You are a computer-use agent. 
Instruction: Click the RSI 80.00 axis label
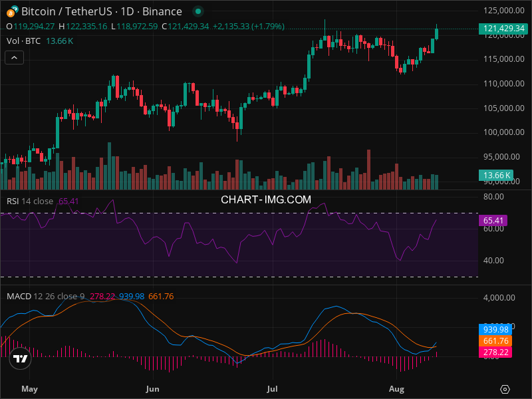[x=493, y=197]
